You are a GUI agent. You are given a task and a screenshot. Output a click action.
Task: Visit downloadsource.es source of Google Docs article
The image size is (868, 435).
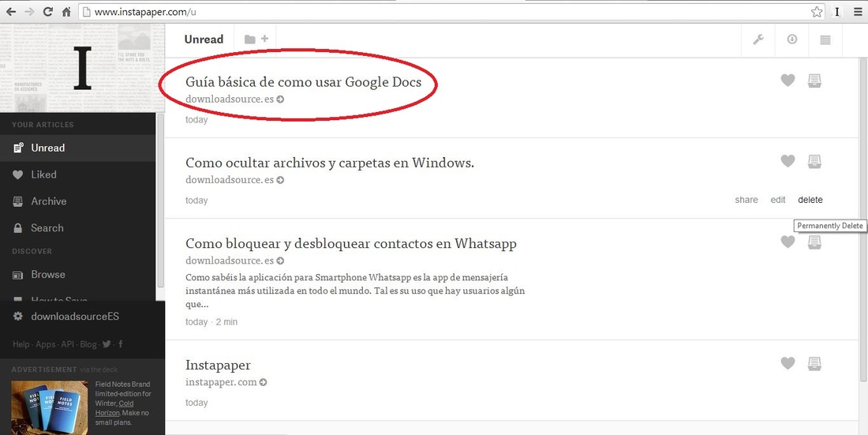(234, 99)
